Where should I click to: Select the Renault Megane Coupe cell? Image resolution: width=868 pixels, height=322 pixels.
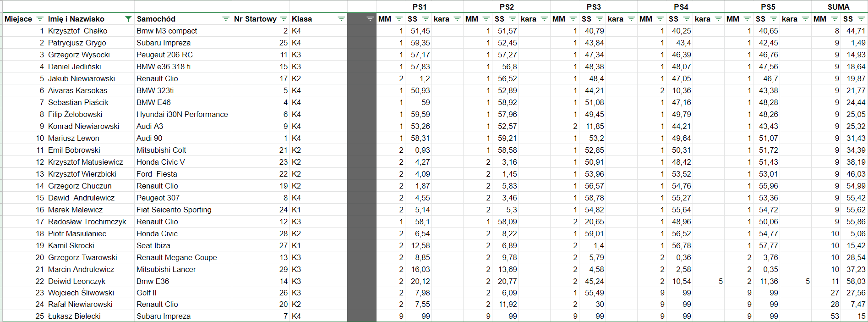pos(177,257)
